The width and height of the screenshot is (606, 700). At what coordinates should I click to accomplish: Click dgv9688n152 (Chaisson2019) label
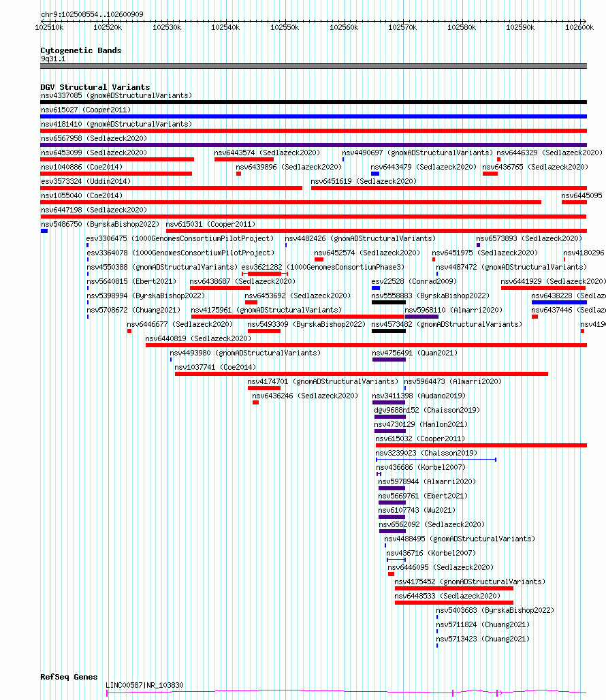click(x=427, y=410)
